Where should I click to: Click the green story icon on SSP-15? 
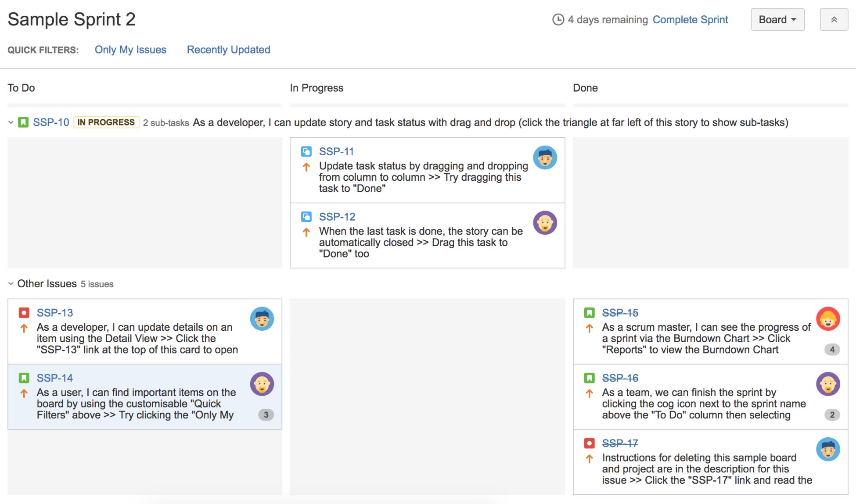tap(589, 313)
